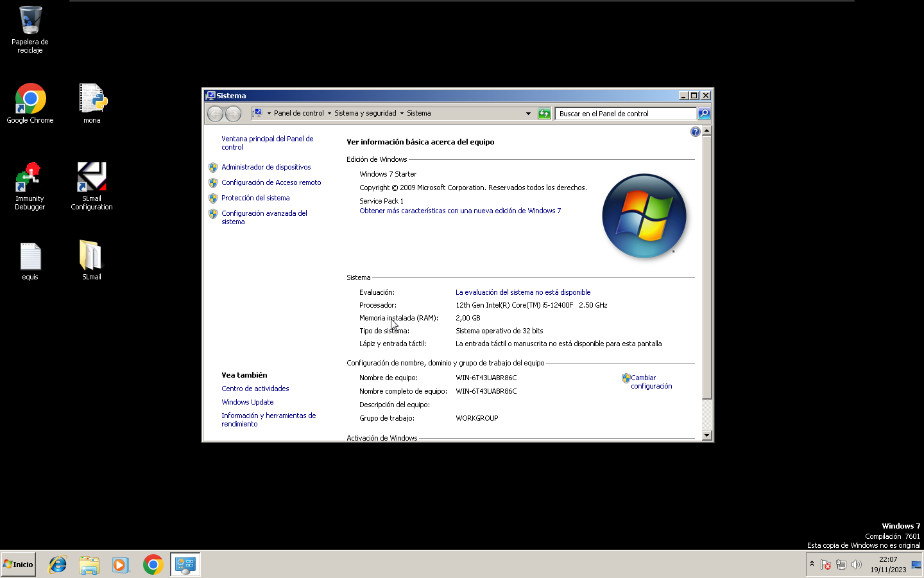Click the refresh button beside the address bar
The width and height of the screenshot is (924, 578).
point(544,114)
